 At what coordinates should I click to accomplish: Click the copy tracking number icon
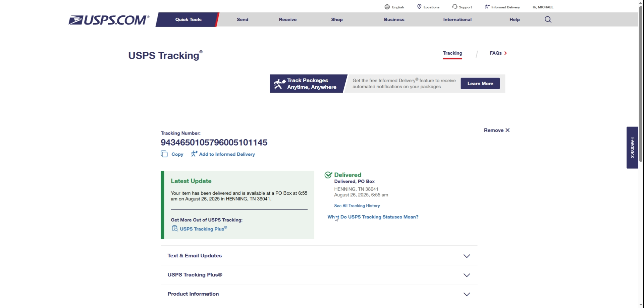tap(164, 154)
